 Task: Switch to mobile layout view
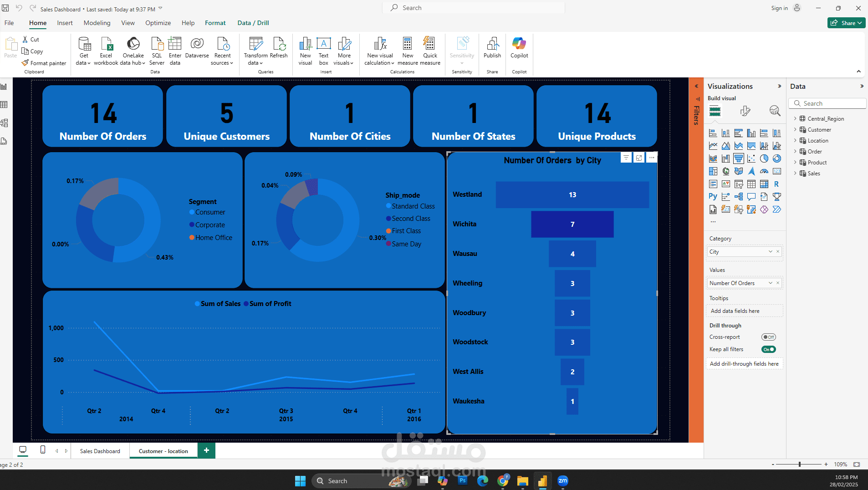(43, 450)
